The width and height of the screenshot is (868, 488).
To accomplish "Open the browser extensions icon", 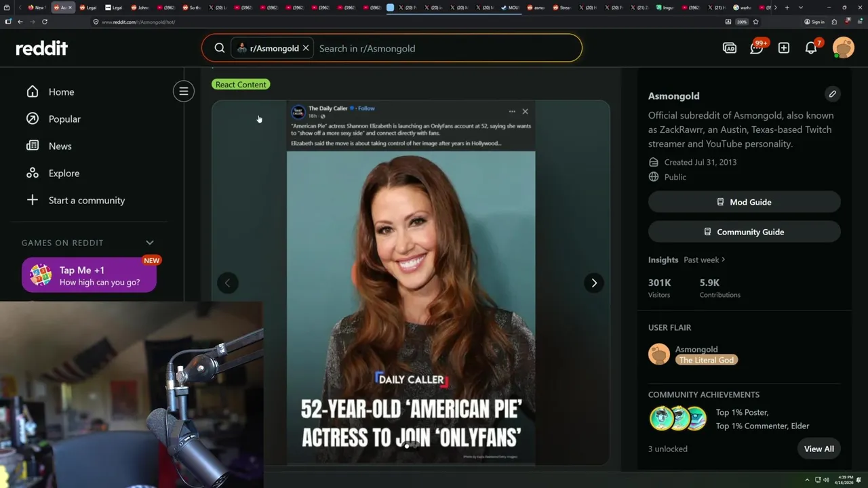I will click(x=834, y=22).
